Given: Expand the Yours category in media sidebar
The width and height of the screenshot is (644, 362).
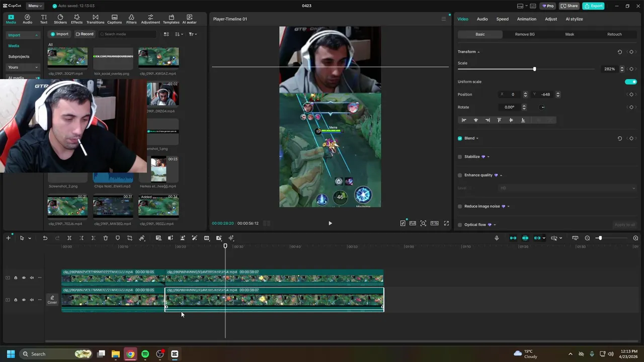Looking at the screenshot, I should pos(23,67).
